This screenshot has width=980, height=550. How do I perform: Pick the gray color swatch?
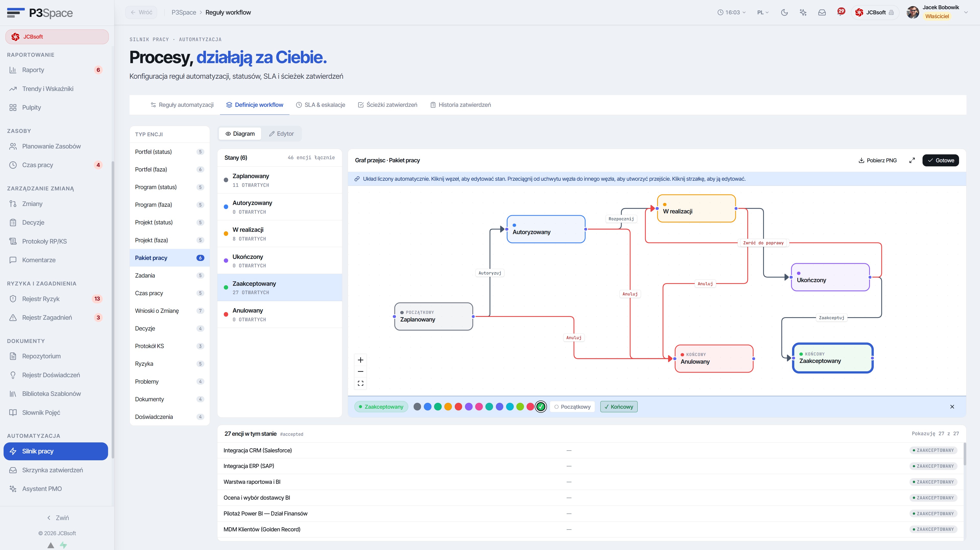tap(417, 407)
